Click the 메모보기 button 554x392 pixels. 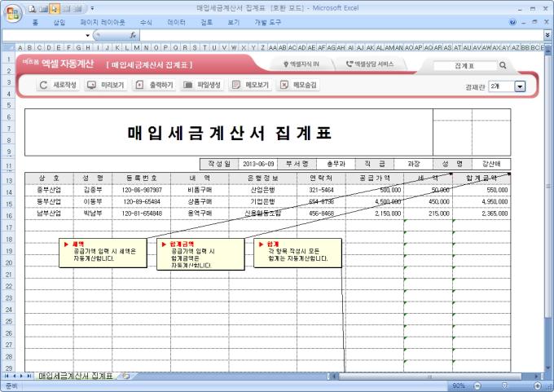(x=250, y=85)
